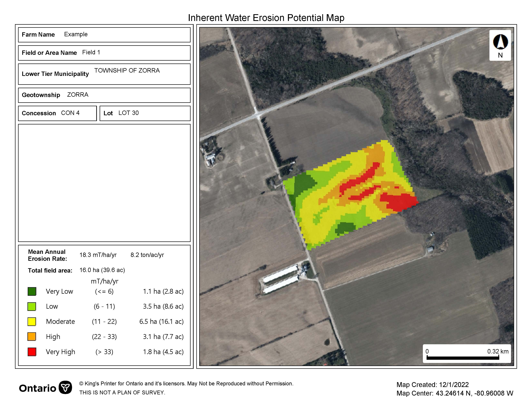
Task: Click the 3.1 ha (7.7 ac) area value
Action: click(x=163, y=337)
